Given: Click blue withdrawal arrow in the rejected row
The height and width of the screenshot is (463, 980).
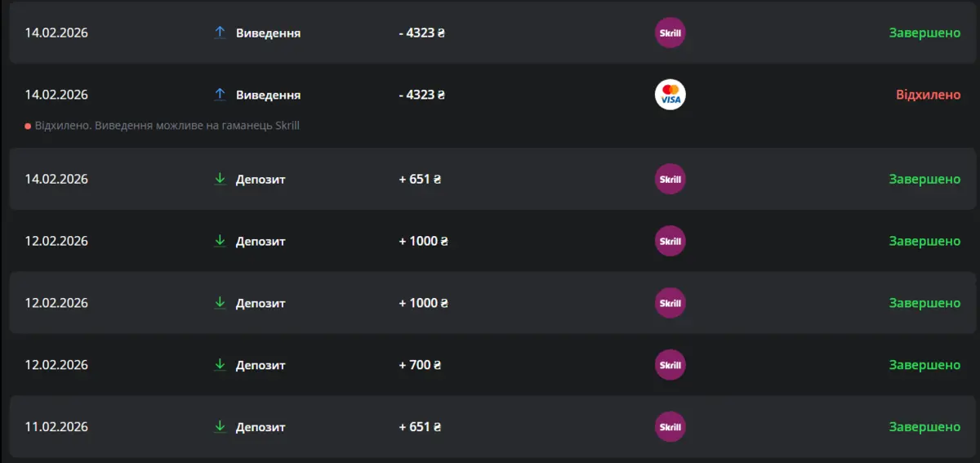Looking at the screenshot, I should [x=220, y=95].
